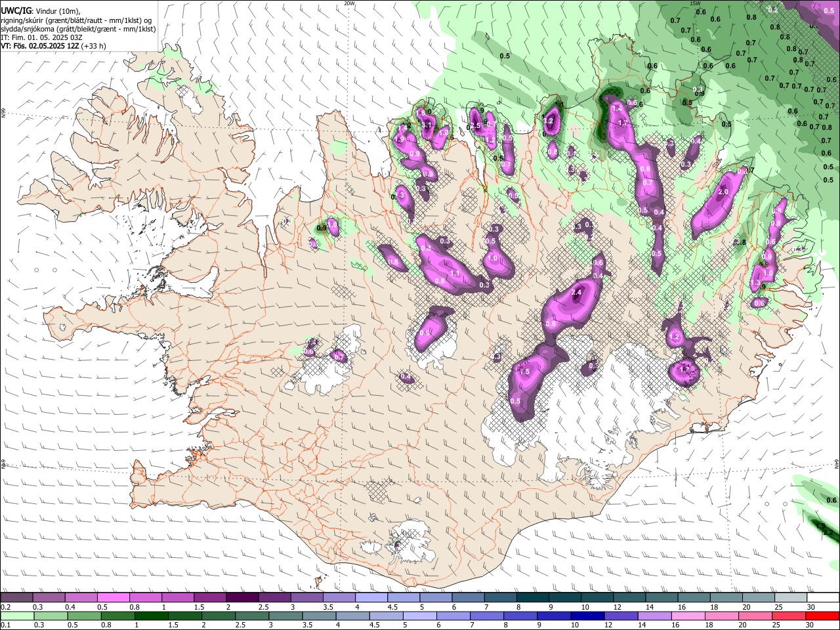
Task: Choose the 4.5 swatch on the rain scale
Action: (386, 616)
